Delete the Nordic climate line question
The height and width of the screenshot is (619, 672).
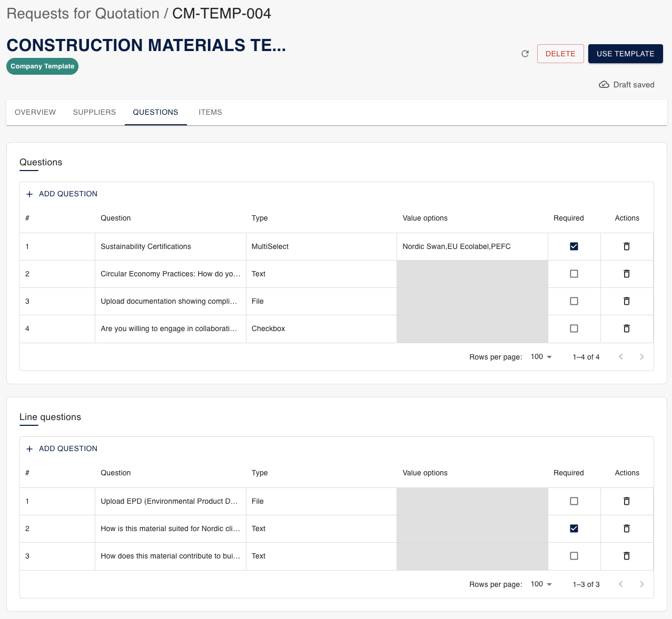pyautogui.click(x=627, y=528)
